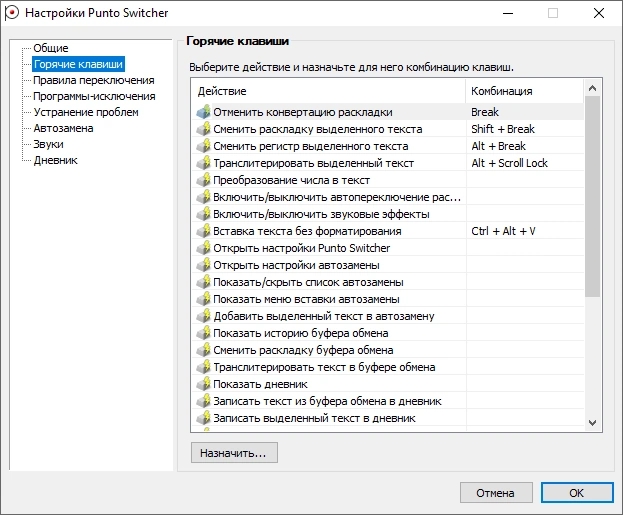
Task: Select row "Транслитерировать выделенный текст"
Action: coord(388,163)
